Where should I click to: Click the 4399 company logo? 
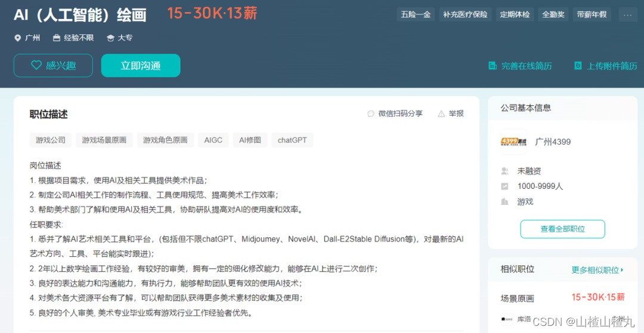click(x=513, y=142)
